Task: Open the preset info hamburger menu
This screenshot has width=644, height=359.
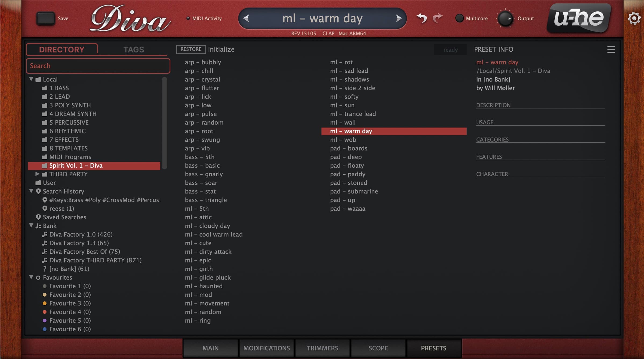Action: pyautogui.click(x=611, y=50)
